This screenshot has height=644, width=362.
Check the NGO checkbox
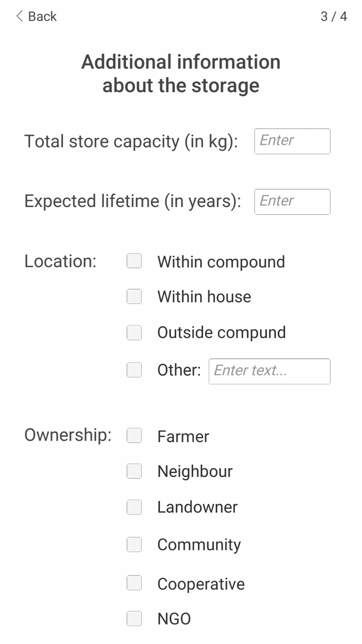pos(134,618)
